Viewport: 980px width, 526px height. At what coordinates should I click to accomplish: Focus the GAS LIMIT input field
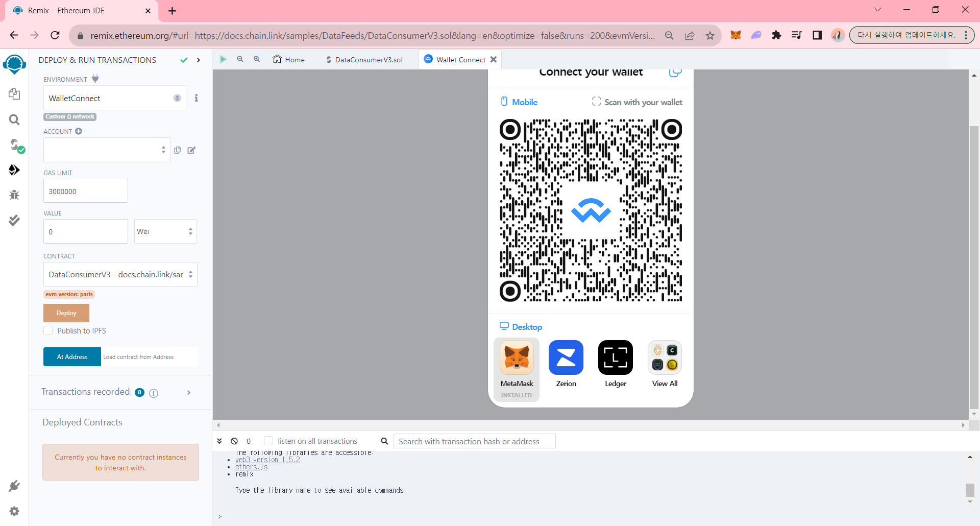tap(86, 191)
